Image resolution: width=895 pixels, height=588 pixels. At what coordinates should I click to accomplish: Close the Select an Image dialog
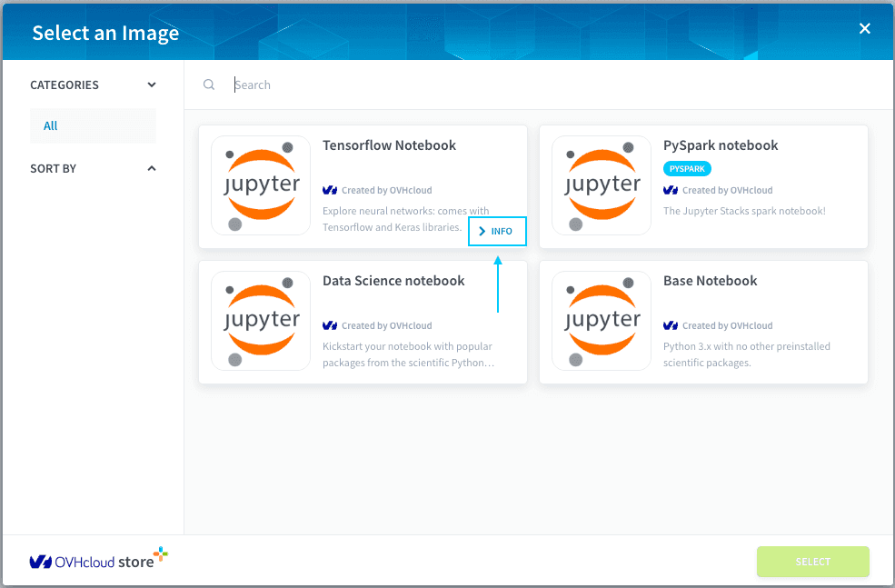[865, 28]
